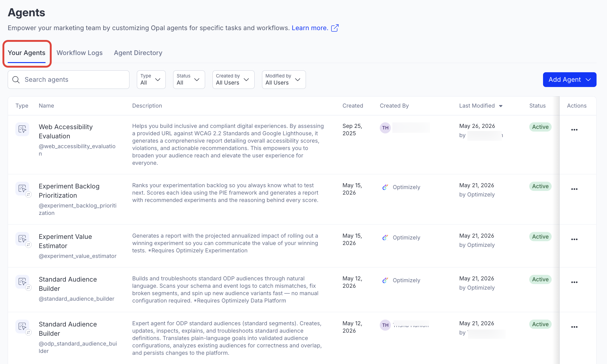This screenshot has height=364, width=607.
Task: Open actions menu for Experiment Value Estimator
Action: point(574,239)
